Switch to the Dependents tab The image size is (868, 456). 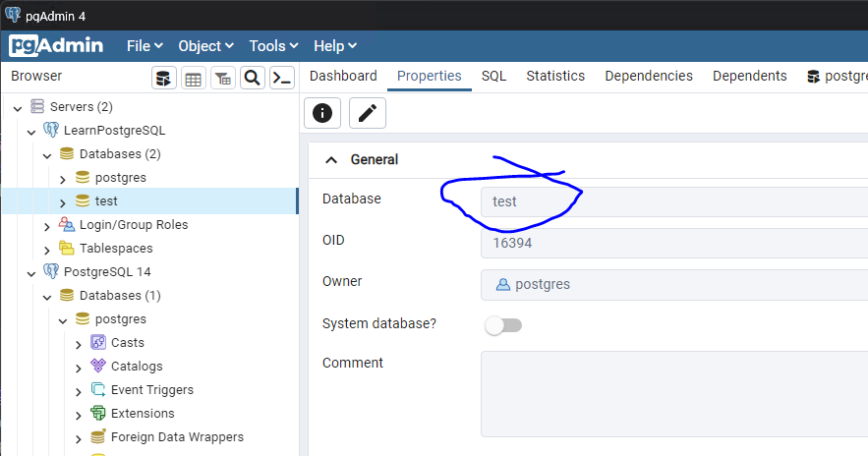point(749,76)
